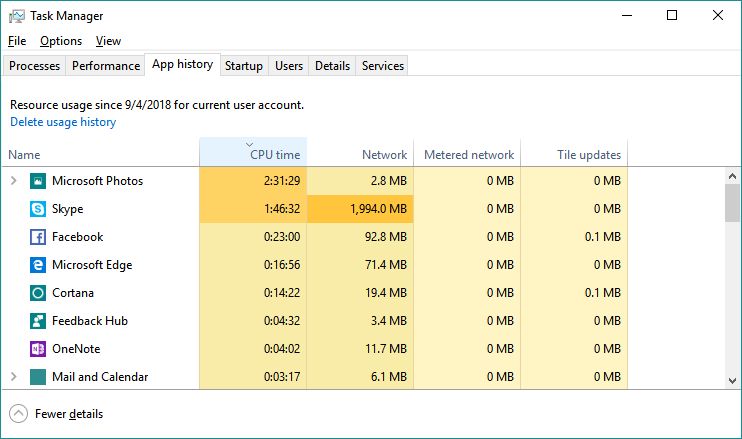Click the Fewer details button label
This screenshot has height=439, width=742.
pos(69,414)
